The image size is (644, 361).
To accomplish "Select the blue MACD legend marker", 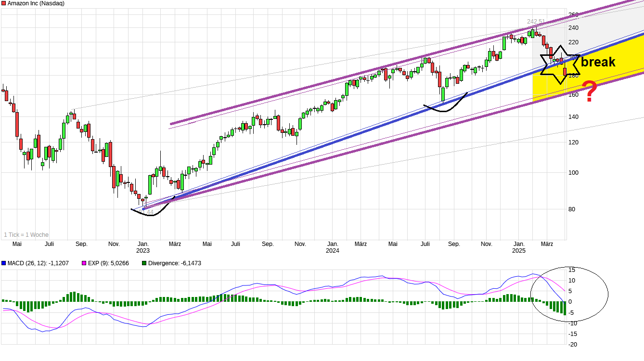I will click(3, 263).
